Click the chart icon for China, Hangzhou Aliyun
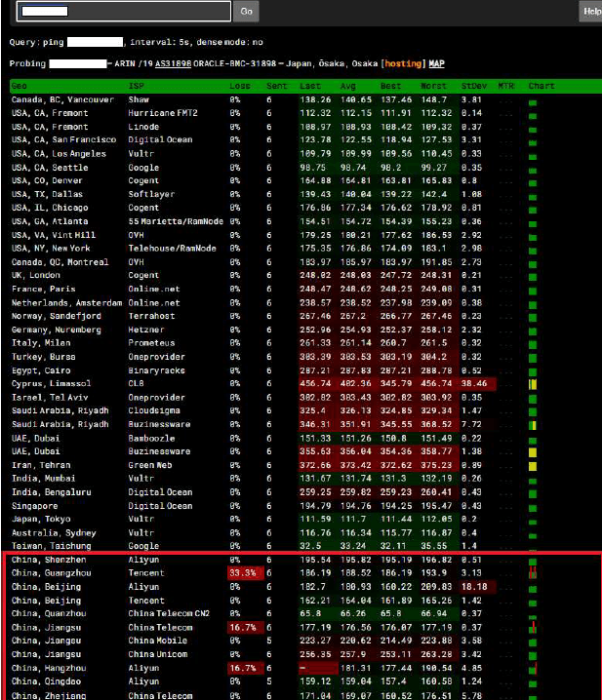602x700 pixels. point(533,669)
